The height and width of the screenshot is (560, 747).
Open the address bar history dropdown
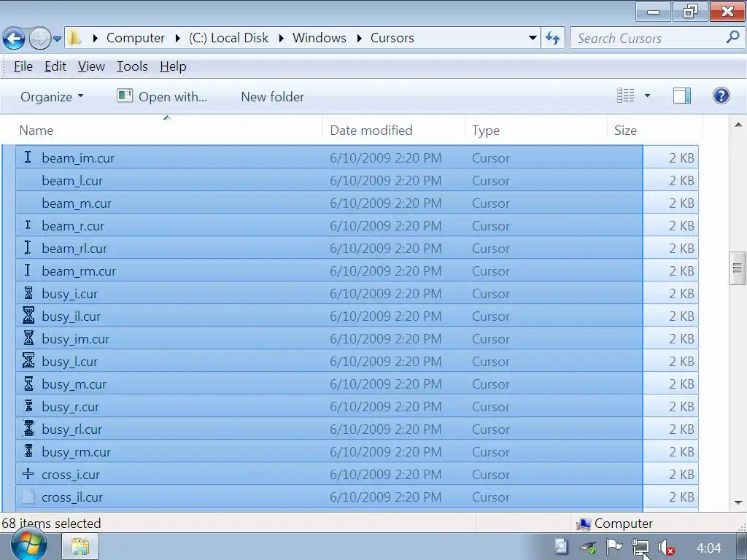coord(533,38)
